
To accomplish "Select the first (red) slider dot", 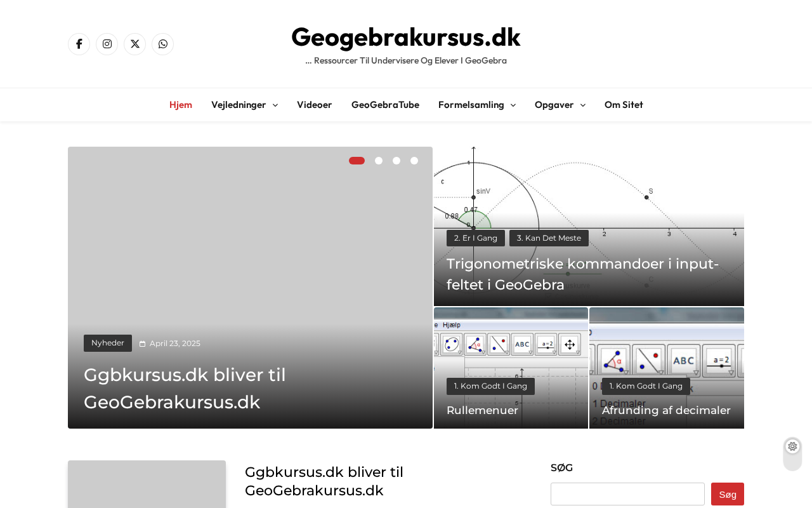I will 357,161.
